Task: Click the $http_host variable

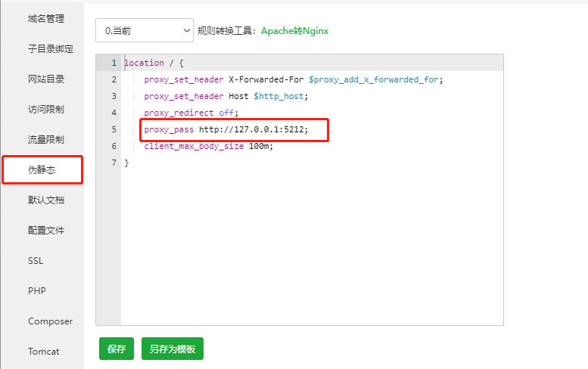Action: point(278,96)
